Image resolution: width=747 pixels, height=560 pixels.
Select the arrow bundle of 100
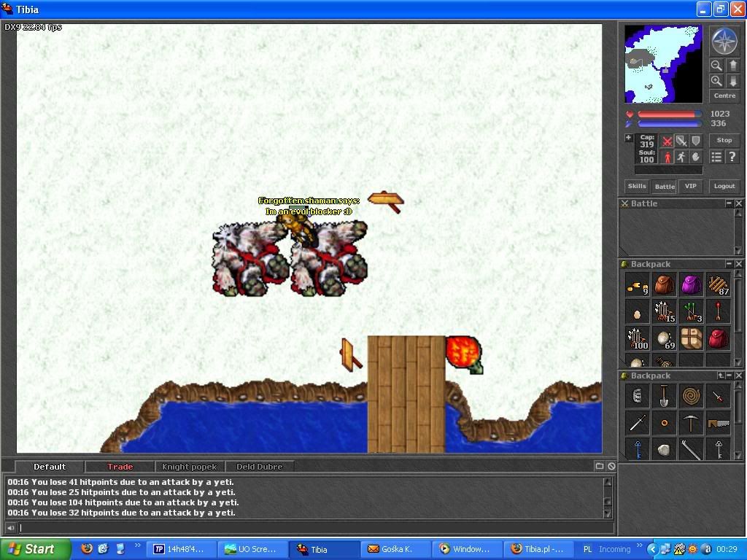tap(638, 340)
